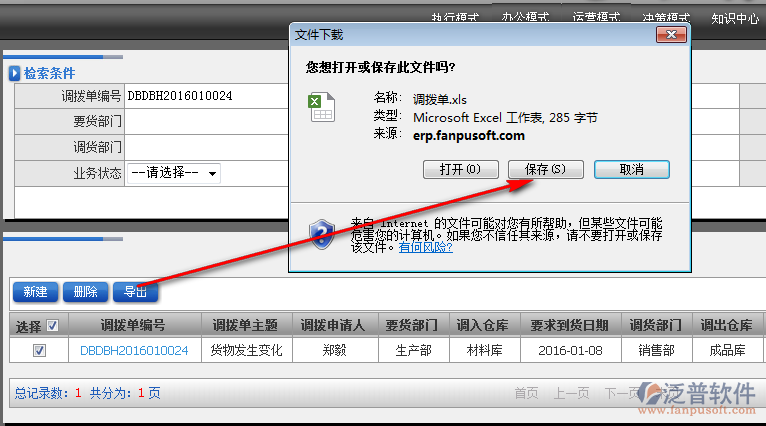
Task: Click the 调入仓库 column header
Action: click(485, 325)
